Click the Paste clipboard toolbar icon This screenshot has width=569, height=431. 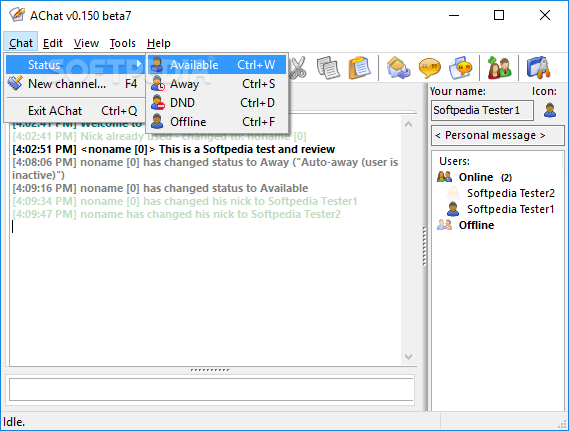[359, 68]
